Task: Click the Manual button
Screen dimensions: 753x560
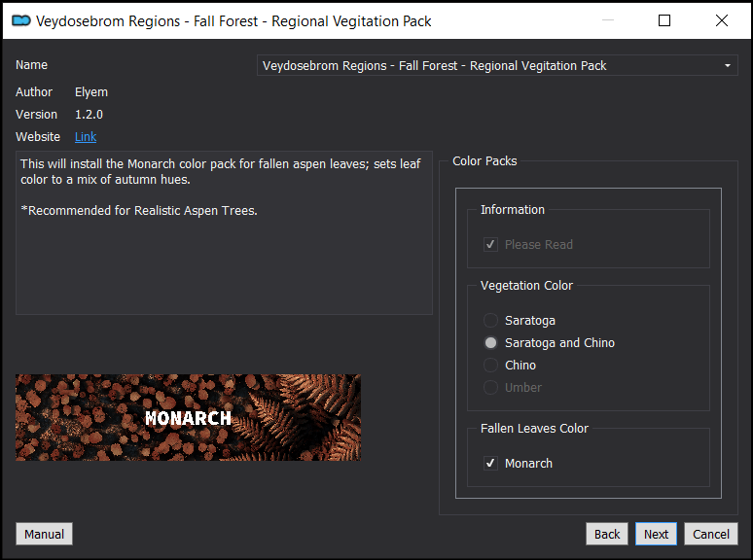Action: tap(44, 534)
